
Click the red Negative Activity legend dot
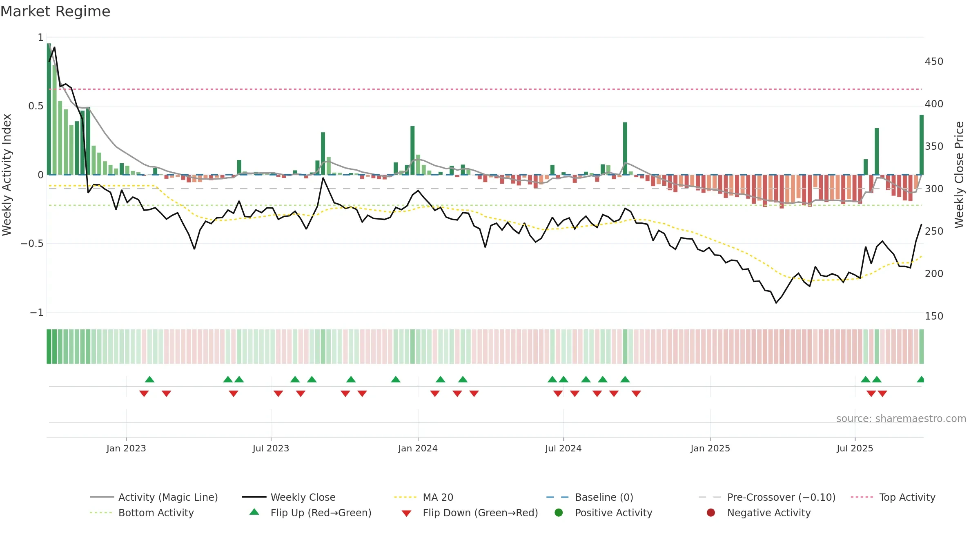click(711, 513)
